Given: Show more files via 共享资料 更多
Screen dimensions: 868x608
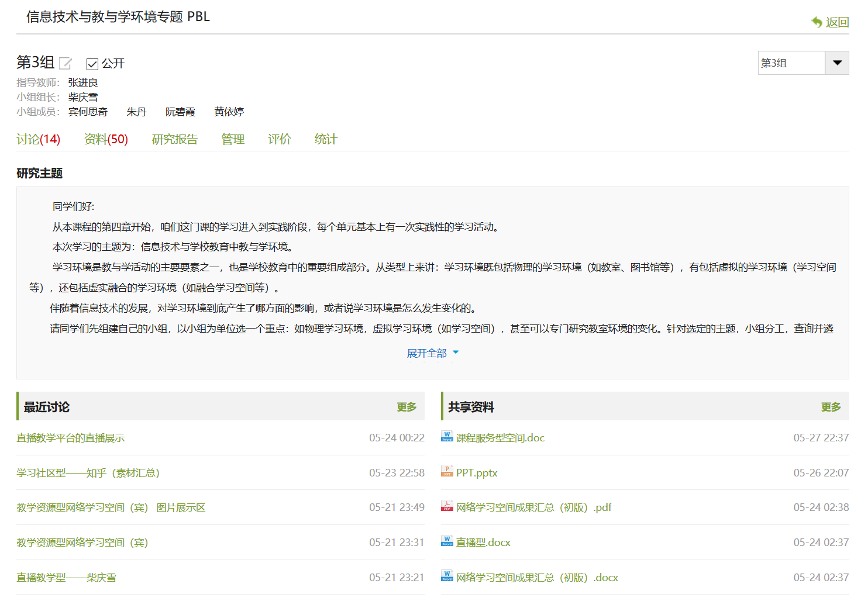Looking at the screenshot, I should pyautogui.click(x=831, y=407).
